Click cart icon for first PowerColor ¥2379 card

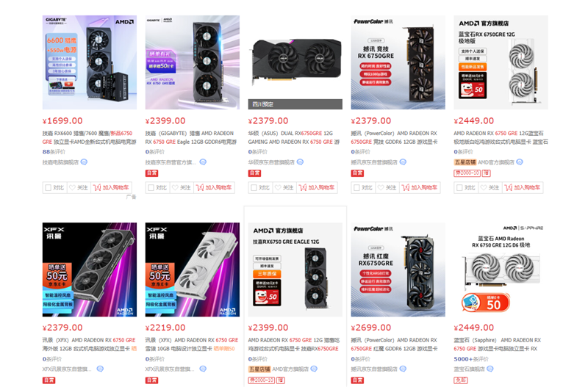406,187
